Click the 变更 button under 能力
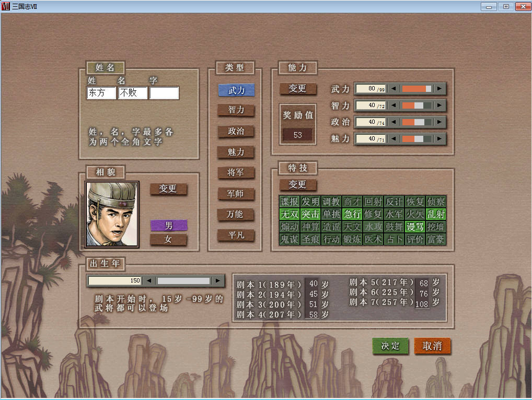This screenshot has height=400, width=532. pyautogui.click(x=297, y=89)
